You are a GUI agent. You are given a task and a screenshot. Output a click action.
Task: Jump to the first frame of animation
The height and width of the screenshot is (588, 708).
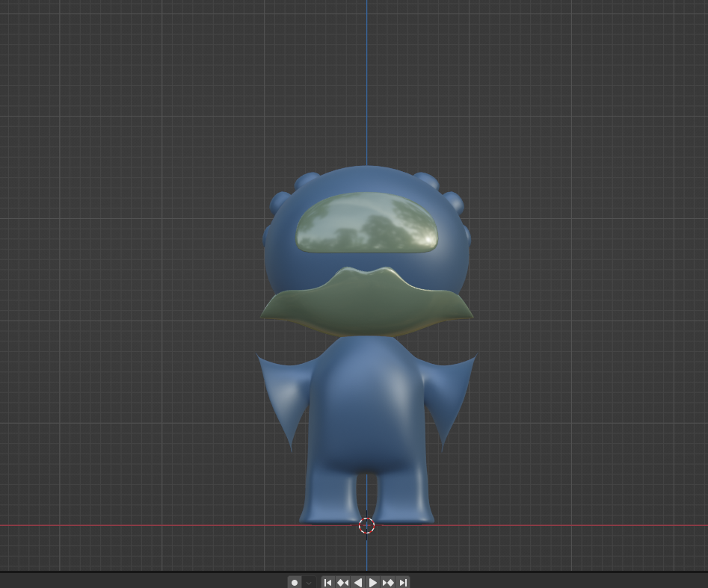click(327, 582)
